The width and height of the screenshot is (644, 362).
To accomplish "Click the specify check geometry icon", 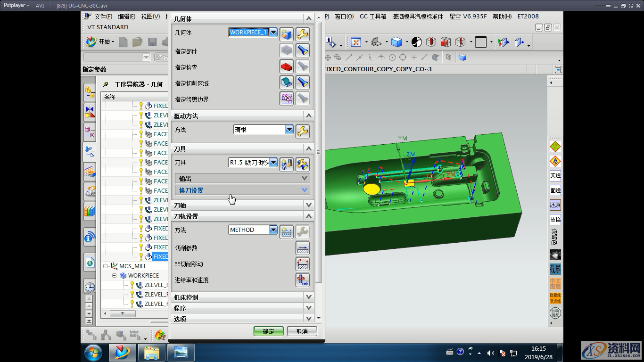I will click(287, 66).
